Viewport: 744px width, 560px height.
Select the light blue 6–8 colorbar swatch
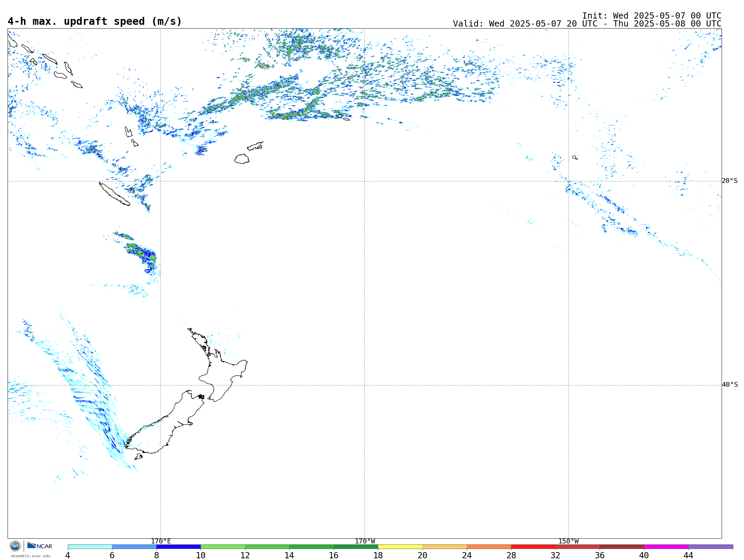[x=134, y=547]
